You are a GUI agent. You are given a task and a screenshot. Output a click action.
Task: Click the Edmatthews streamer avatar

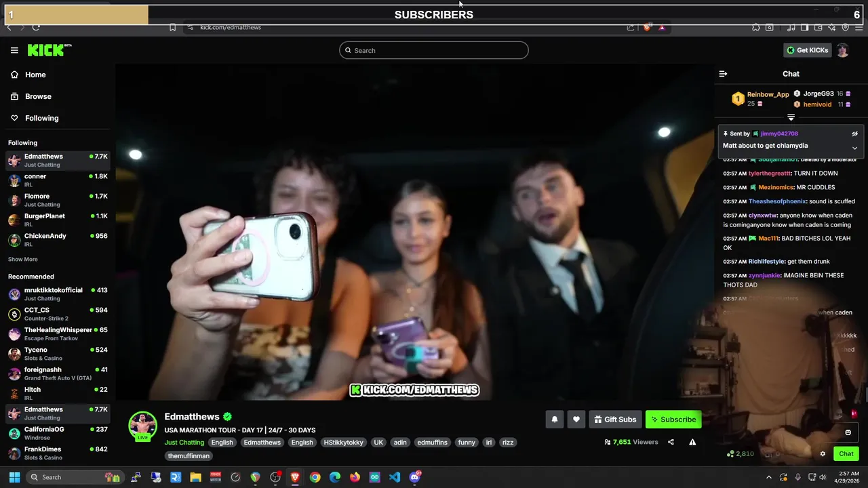click(142, 426)
